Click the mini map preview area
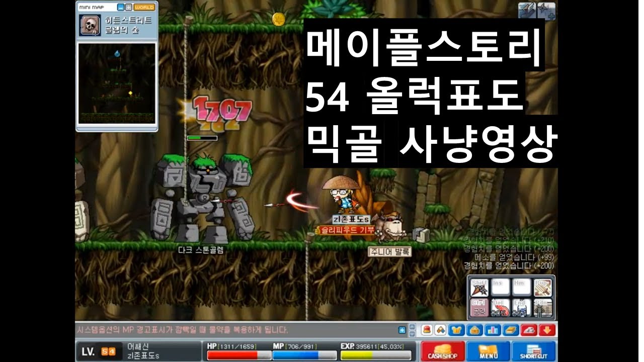The height and width of the screenshot is (362, 644). (117, 83)
